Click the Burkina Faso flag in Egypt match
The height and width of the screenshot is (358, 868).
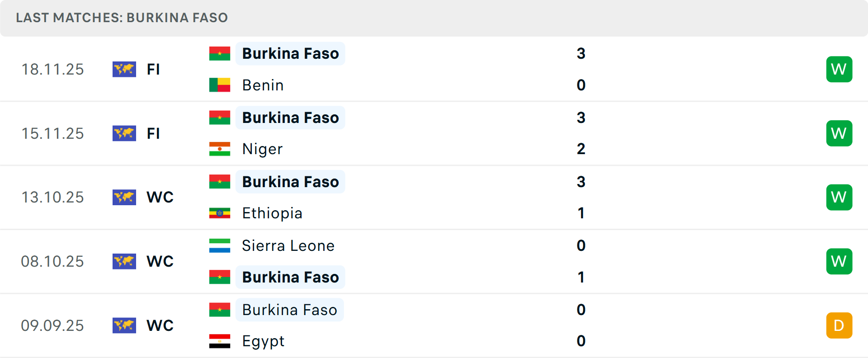click(220, 310)
